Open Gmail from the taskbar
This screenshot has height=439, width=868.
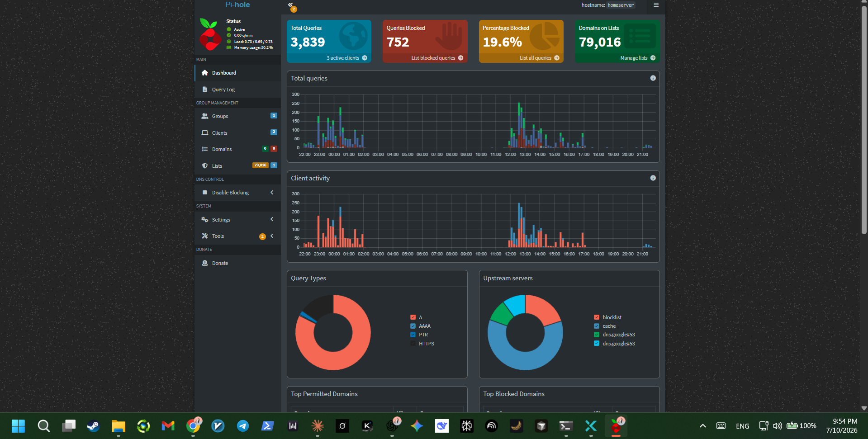(168, 426)
